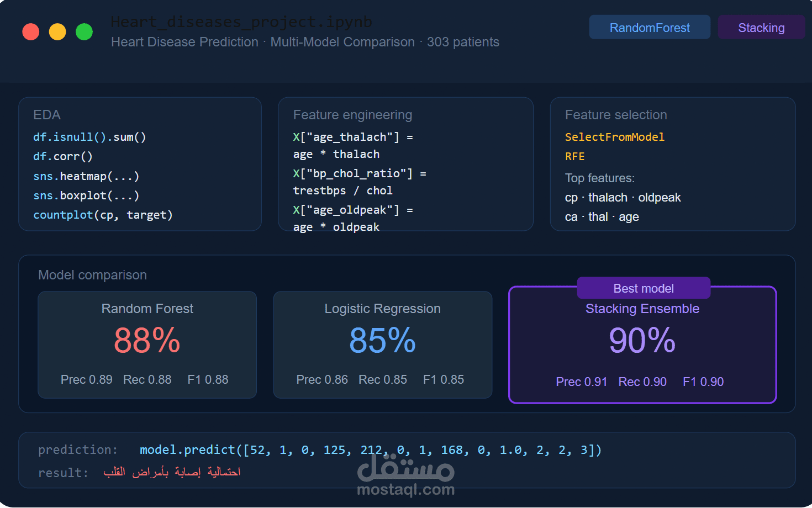Screen dimensions: 812x508
Task: Click the cp · thalach · oldpeak line
Action: pyautogui.click(x=623, y=198)
